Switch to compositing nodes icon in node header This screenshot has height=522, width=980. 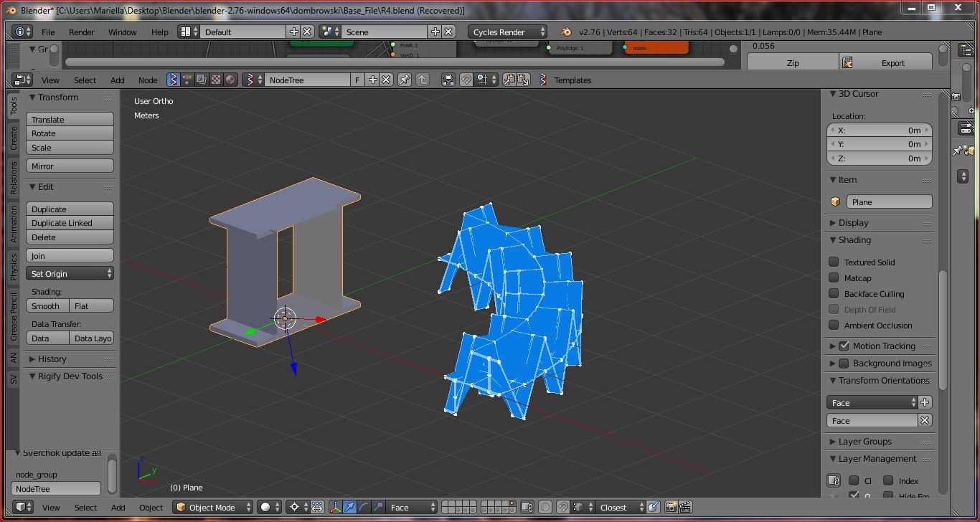(202, 80)
